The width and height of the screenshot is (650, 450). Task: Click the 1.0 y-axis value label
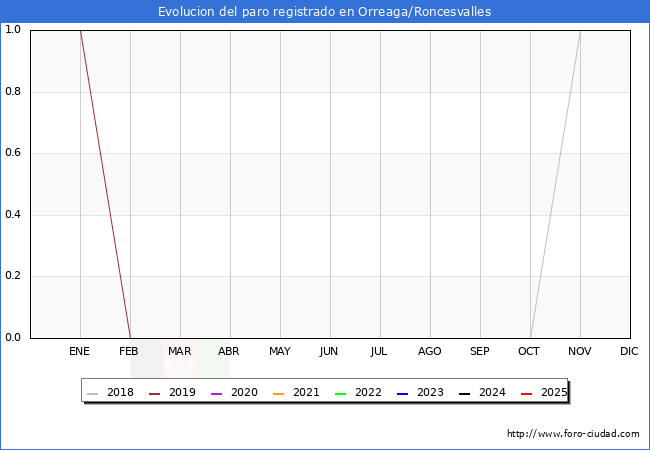pos(14,30)
